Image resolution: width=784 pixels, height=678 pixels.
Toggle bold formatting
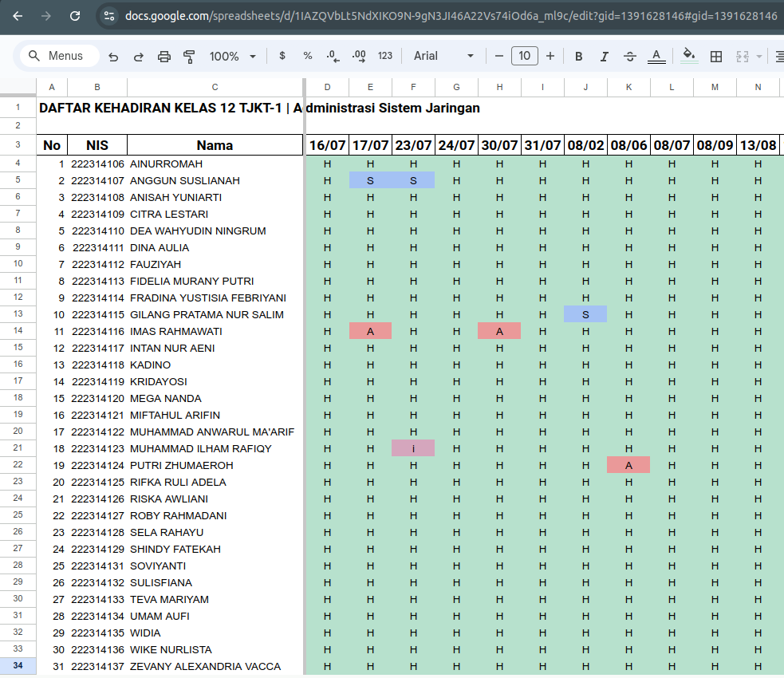[x=578, y=56]
